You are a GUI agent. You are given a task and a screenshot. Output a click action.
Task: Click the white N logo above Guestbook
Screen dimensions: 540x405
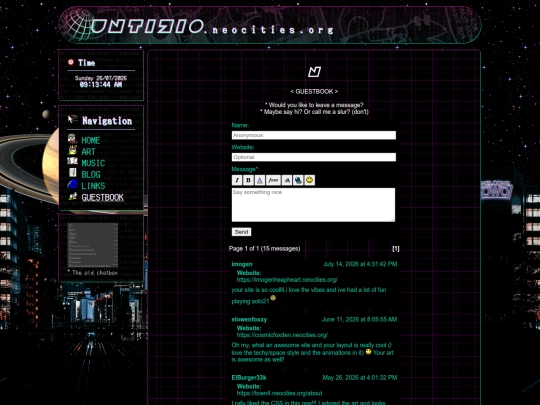tap(314, 72)
